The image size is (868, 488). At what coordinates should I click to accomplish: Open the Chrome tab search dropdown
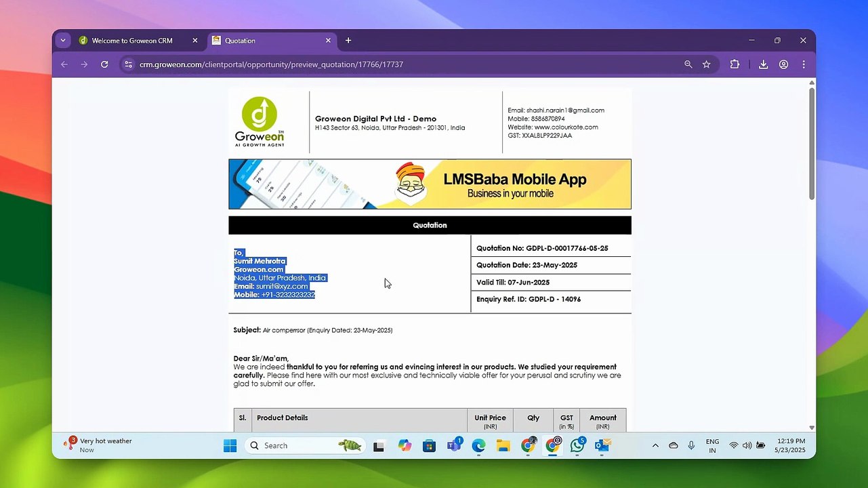coord(63,41)
